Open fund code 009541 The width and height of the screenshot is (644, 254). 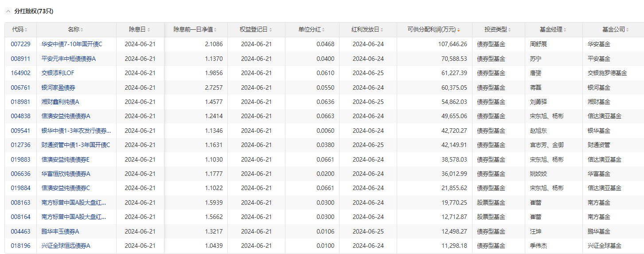(x=20, y=131)
